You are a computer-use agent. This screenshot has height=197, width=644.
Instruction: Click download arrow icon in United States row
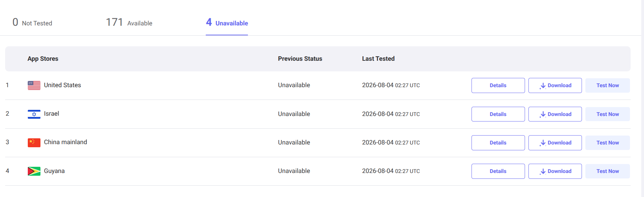[x=542, y=86]
